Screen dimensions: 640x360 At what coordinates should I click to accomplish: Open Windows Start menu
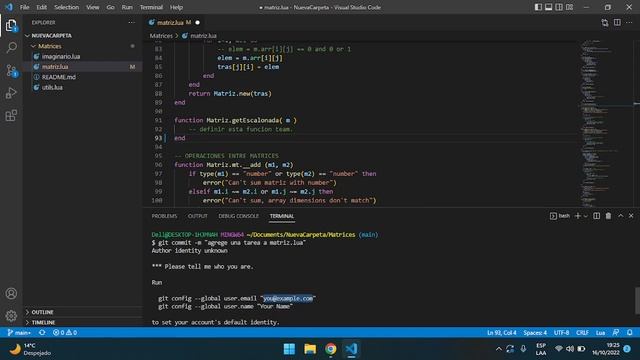pos(289,349)
